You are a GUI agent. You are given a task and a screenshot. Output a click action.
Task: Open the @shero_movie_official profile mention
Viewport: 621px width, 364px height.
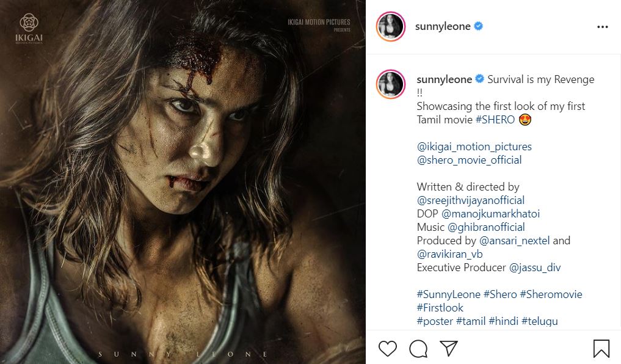pos(469,160)
